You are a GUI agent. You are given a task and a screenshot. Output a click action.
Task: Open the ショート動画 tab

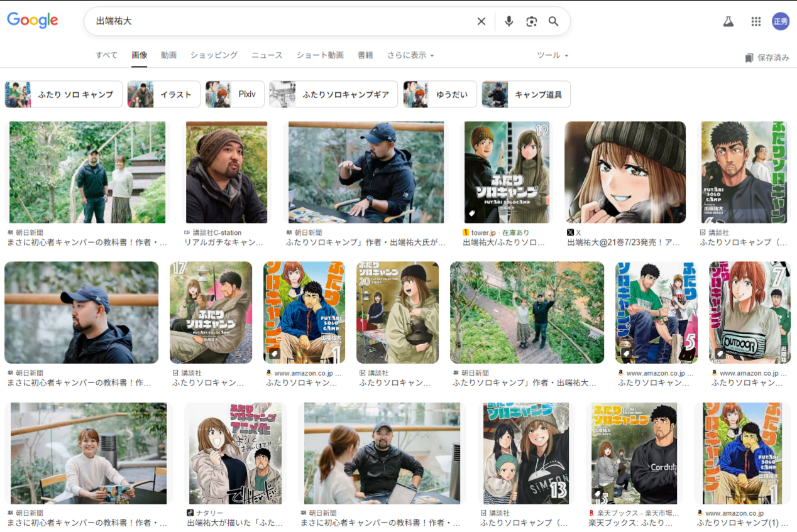point(320,55)
